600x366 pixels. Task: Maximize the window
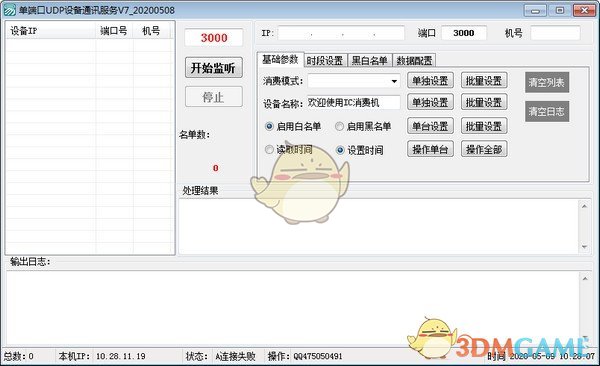coord(559,10)
